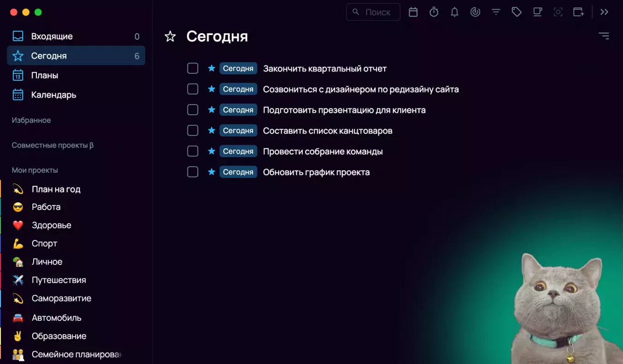Expand the Совместные проекты β section

tap(53, 145)
